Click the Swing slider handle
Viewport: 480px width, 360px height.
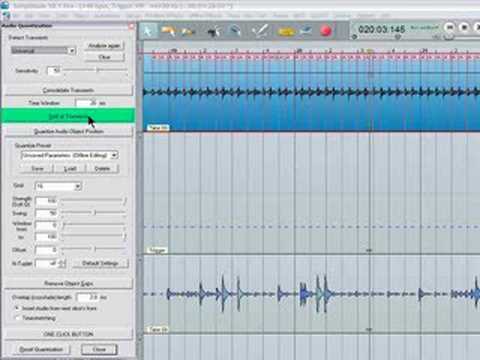95,212
